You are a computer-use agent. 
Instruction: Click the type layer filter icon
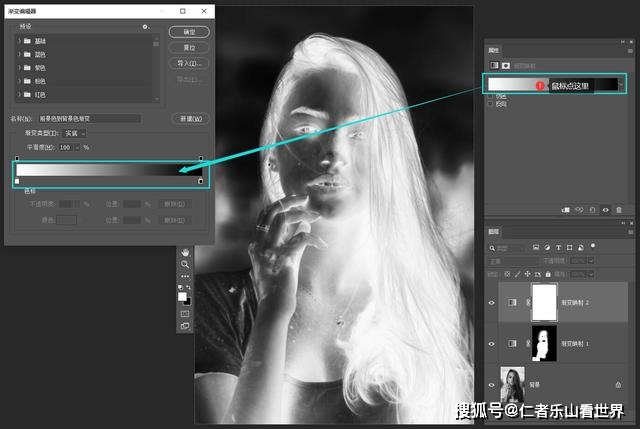[558, 247]
